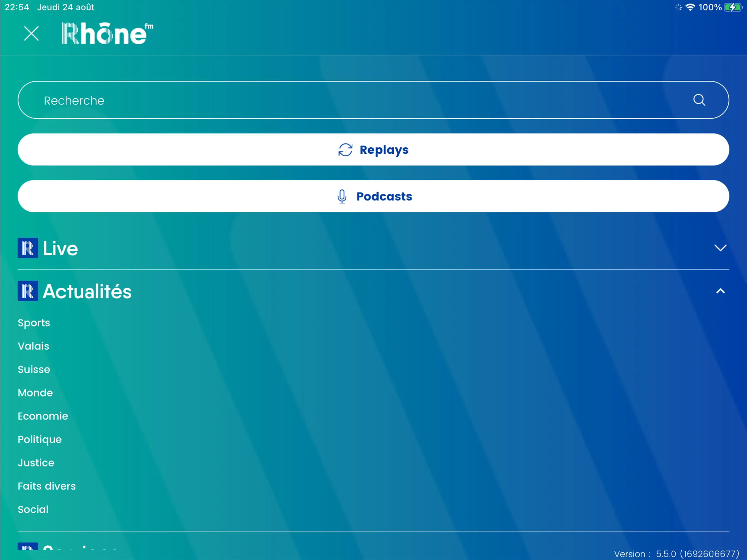Open the Faits divers category
Image resolution: width=747 pixels, height=560 pixels.
46,486
